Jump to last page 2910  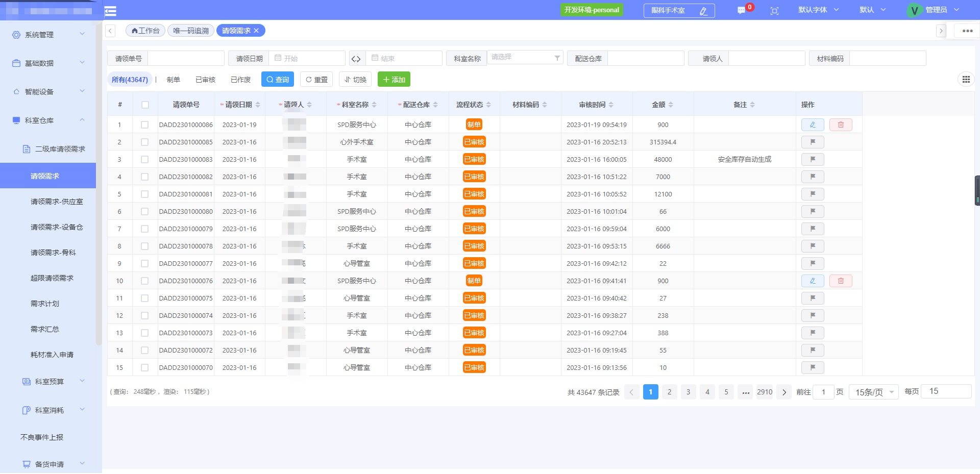click(x=765, y=392)
